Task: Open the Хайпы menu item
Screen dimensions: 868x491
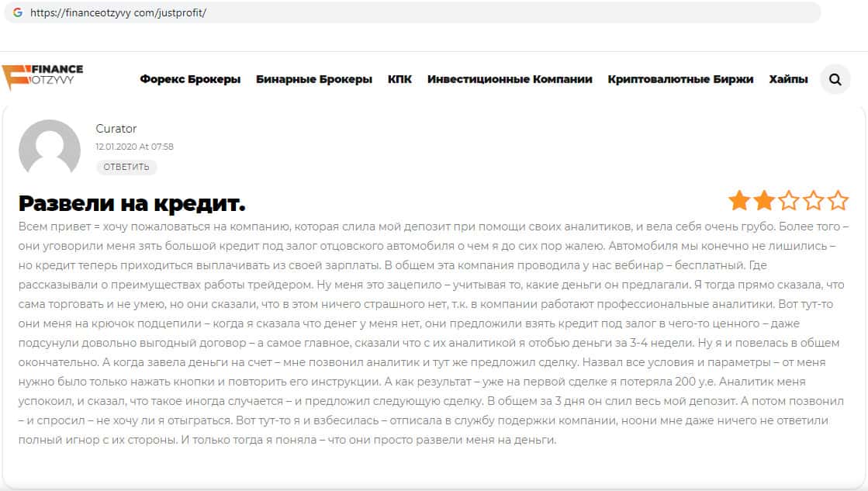Action: pos(788,79)
